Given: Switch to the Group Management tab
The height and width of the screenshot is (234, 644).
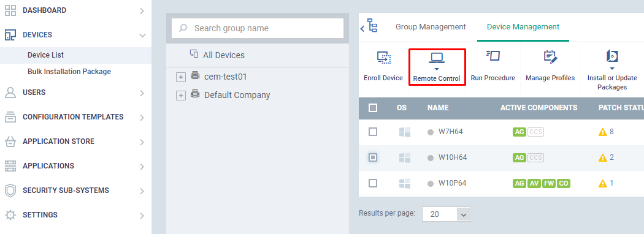Looking at the screenshot, I should click(431, 27).
